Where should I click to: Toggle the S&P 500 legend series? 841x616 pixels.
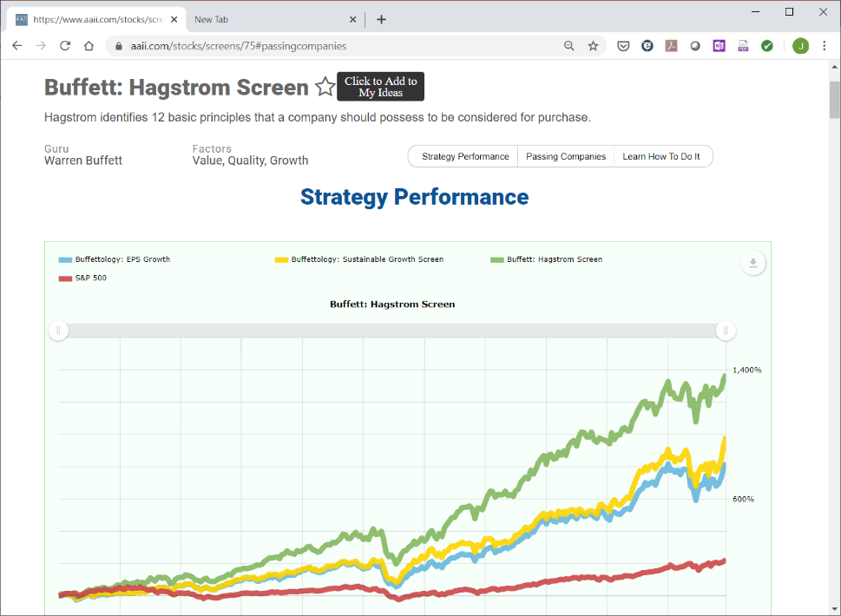coord(82,279)
